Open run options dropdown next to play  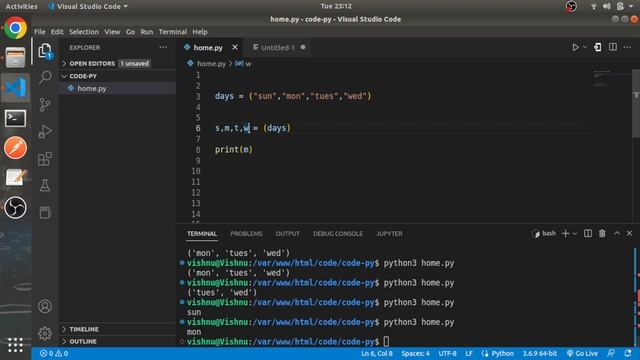coord(585,47)
